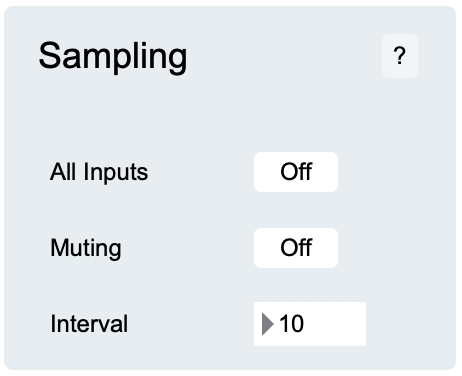The width and height of the screenshot is (462, 376).
Task: Activate the Interval box's triangle indicator
Action: coord(268,324)
